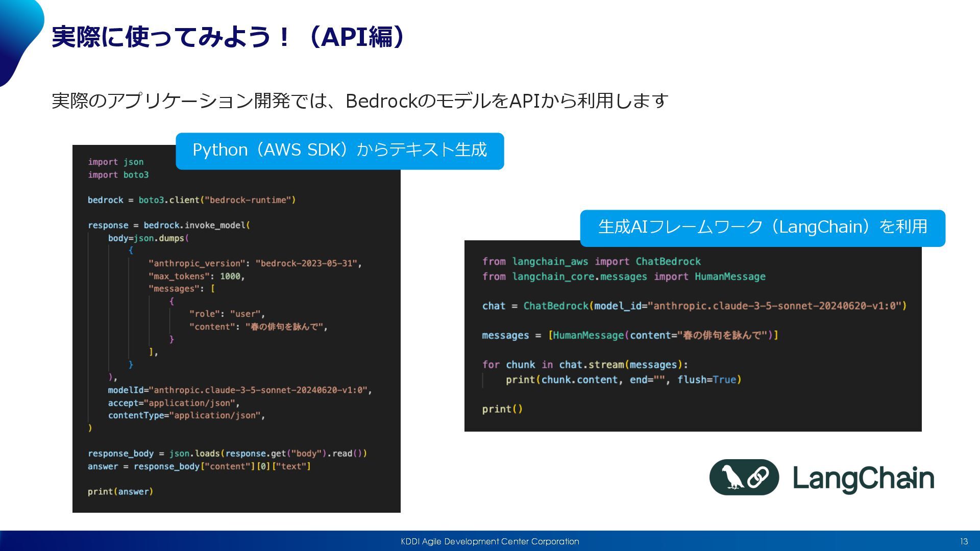Click the bedrock.invoke_model call line
This screenshot has height=551, width=980.
[x=168, y=225]
